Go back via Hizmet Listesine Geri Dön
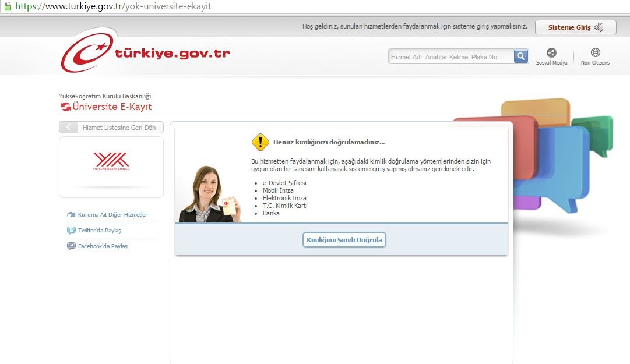Viewport: 630px width, 364px height. tap(111, 127)
